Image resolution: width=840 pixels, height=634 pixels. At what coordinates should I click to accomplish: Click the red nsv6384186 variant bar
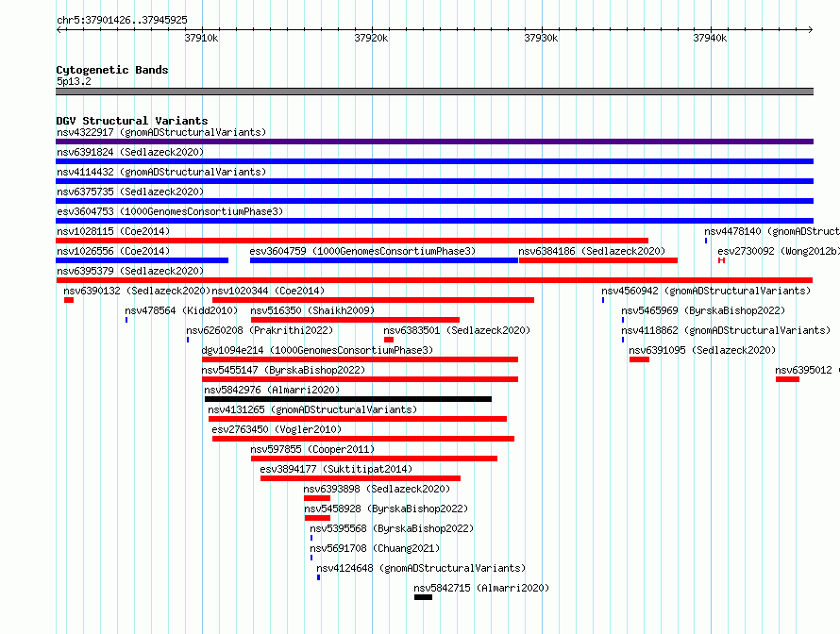(x=597, y=260)
